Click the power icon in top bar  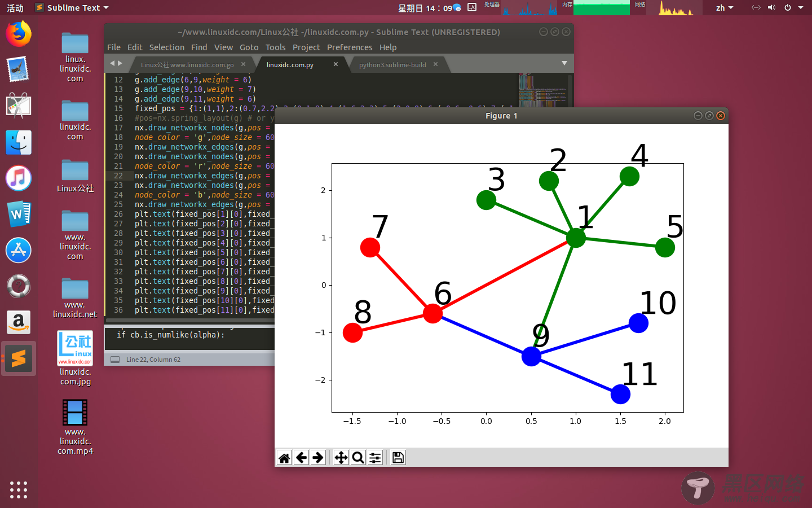point(787,7)
